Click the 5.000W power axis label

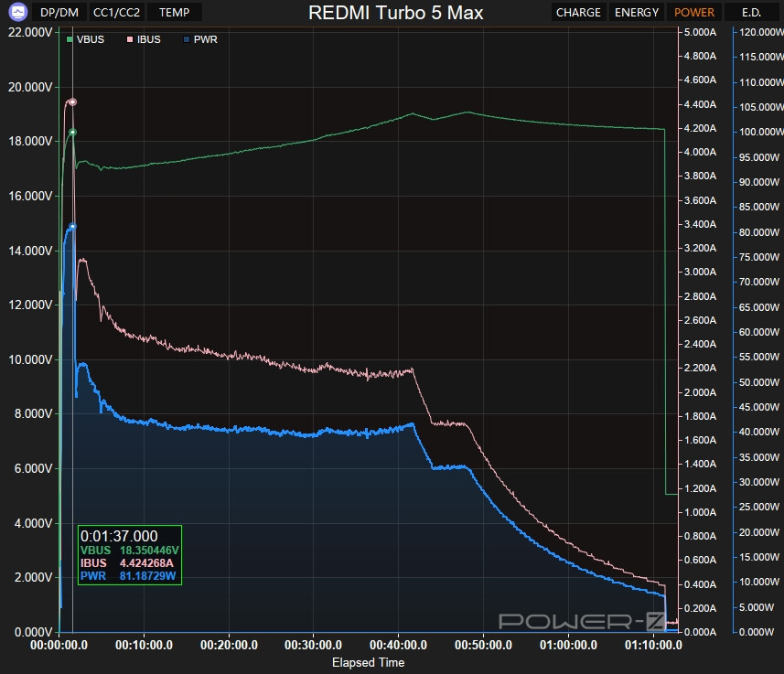click(x=757, y=607)
